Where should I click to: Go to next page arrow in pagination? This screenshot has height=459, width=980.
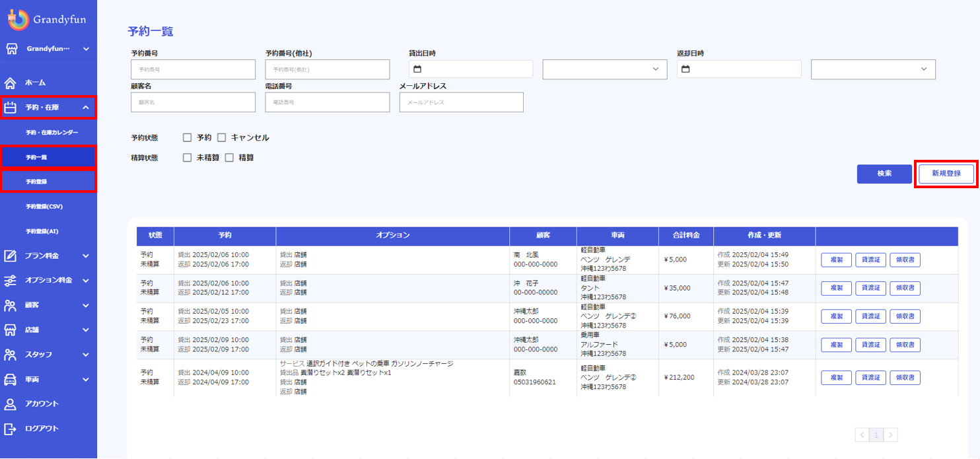pos(891,435)
